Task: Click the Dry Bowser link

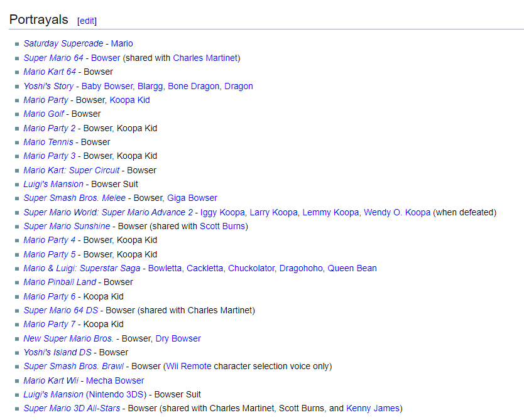Action: [x=178, y=338]
